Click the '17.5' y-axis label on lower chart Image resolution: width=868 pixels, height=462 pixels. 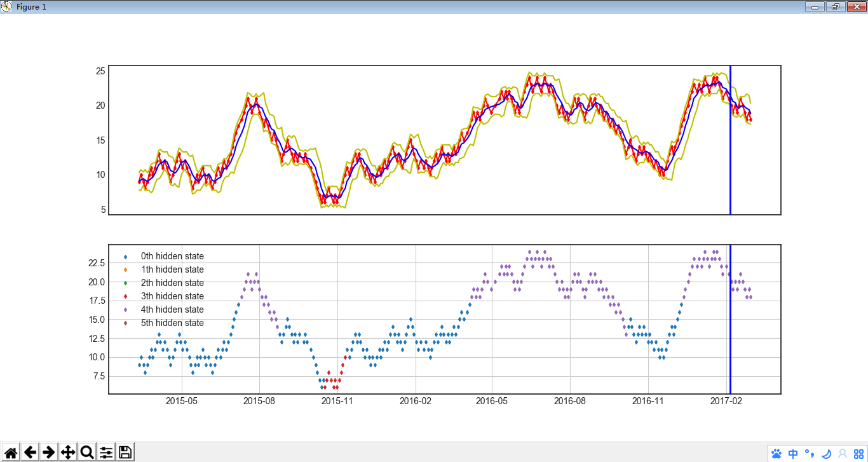97,301
